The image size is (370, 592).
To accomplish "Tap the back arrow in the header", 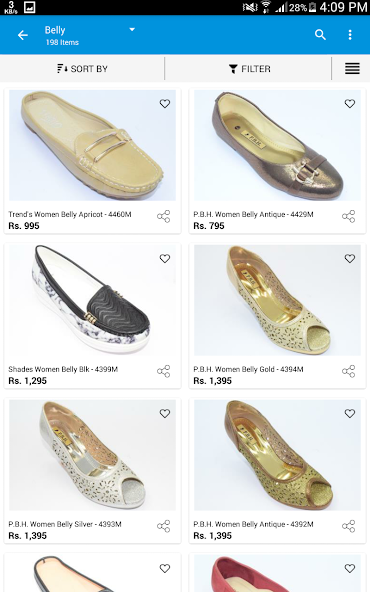I will [x=23, y=35].
